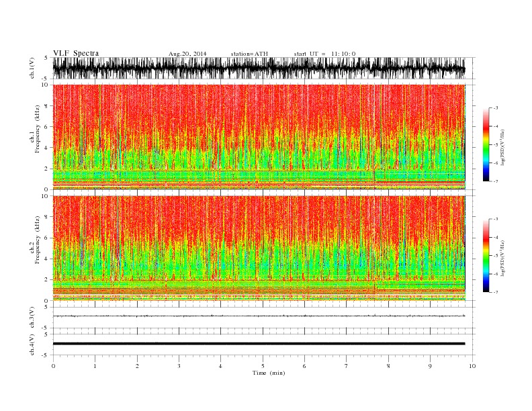Viewport: 532px width, 411px height.
Task: Click inside the ch.2 frequency spectrogram
Action: pyautogui.click(x=259, y=248)
